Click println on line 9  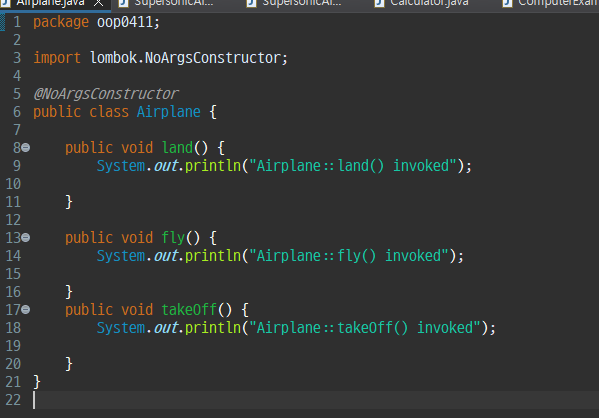(213, 166)
